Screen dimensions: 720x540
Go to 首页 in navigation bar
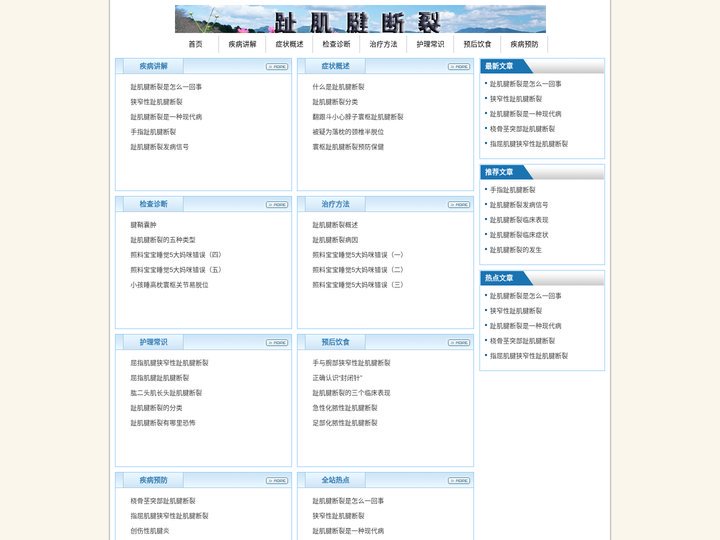coord(195,44)
